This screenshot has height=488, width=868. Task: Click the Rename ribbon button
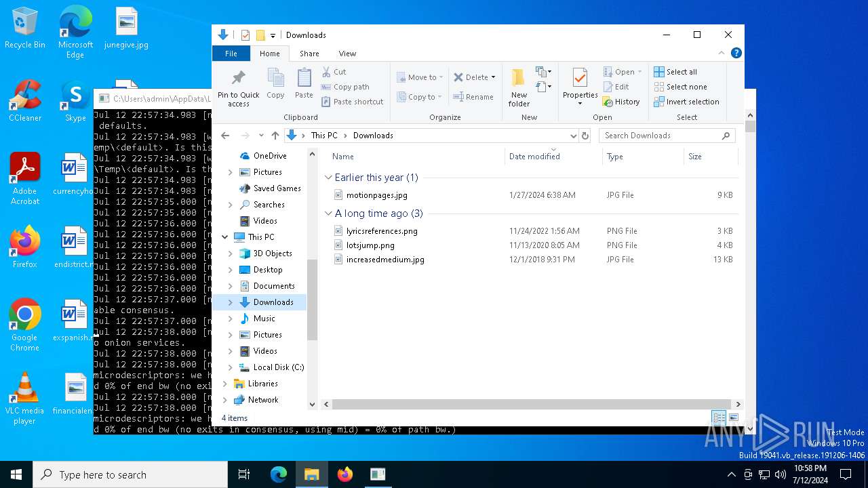(473, 97)
